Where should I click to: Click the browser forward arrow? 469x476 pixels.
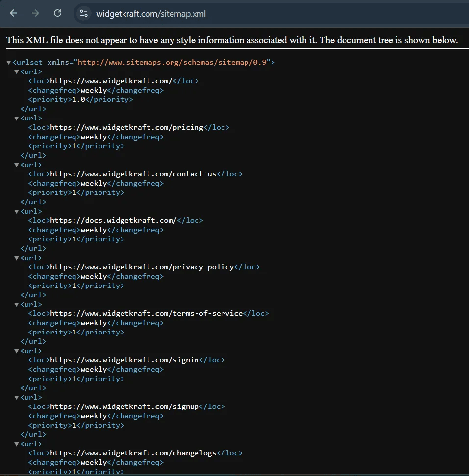(x=35, y=13)
